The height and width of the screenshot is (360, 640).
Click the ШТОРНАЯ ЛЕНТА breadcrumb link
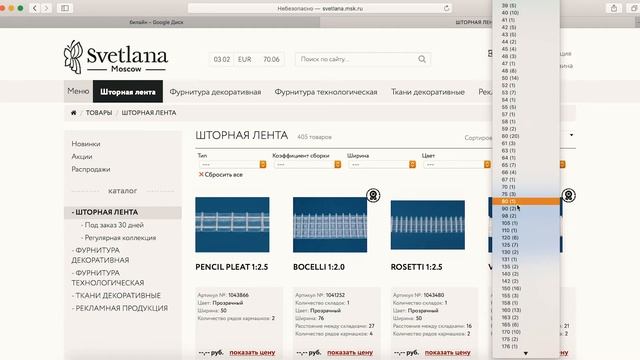149,113
